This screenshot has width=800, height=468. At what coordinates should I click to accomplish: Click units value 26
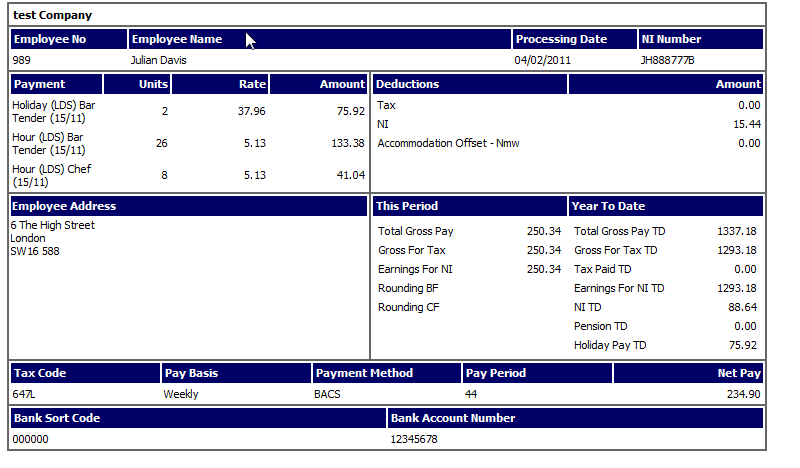[162, 143]
